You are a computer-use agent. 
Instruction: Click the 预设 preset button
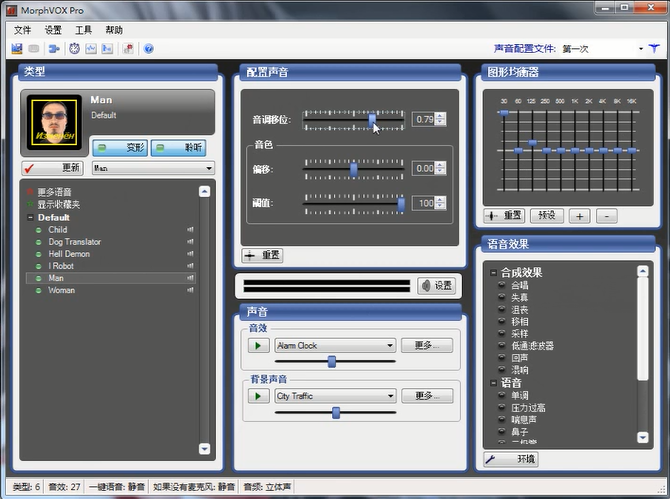(547, 216)
